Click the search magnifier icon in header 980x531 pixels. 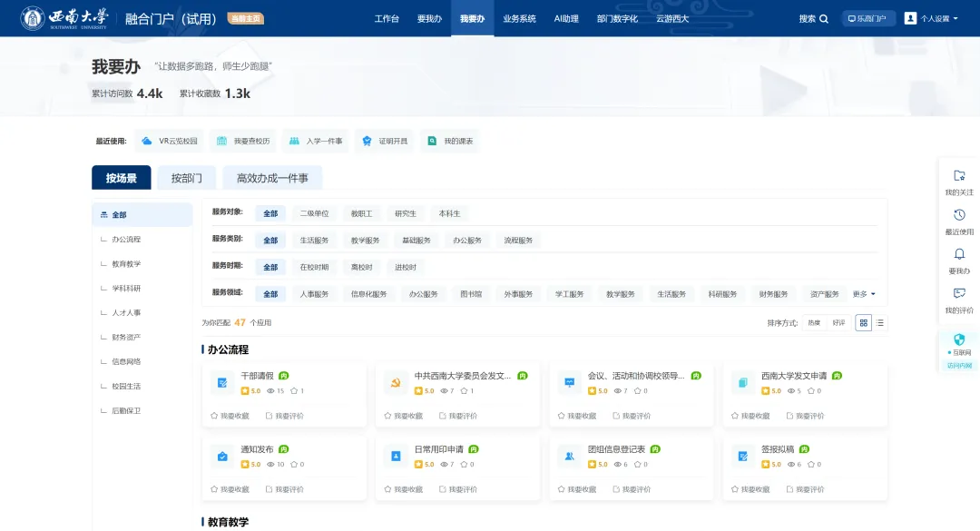(824, 19)
